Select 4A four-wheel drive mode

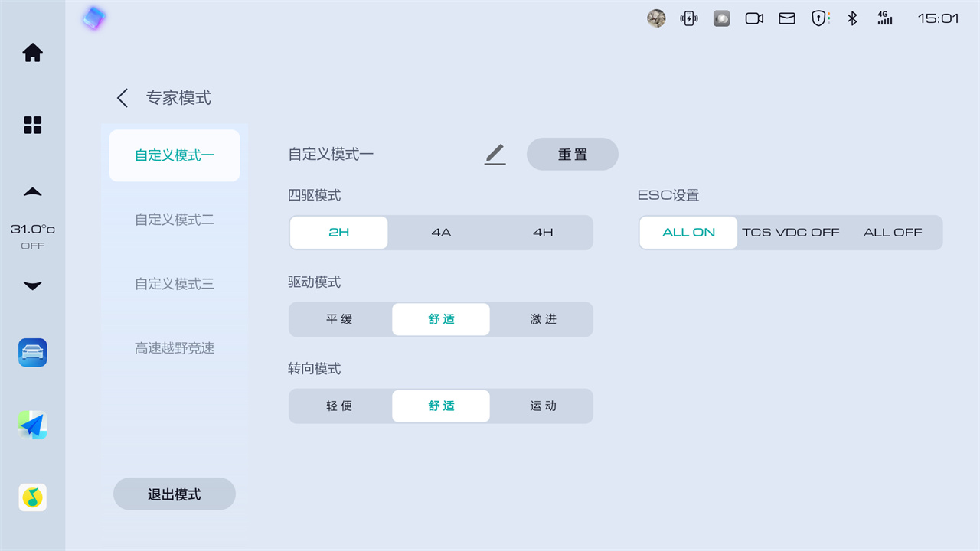click(x=441, y=233)
